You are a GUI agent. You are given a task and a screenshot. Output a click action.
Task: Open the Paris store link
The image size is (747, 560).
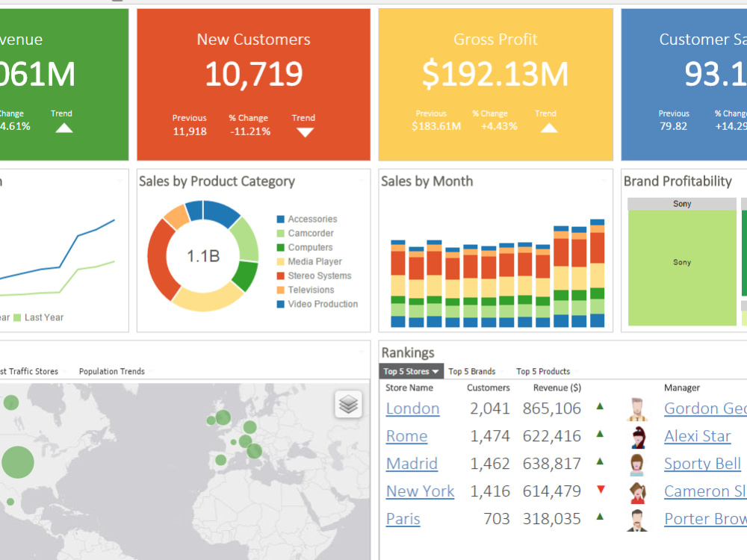pos(403,519)
